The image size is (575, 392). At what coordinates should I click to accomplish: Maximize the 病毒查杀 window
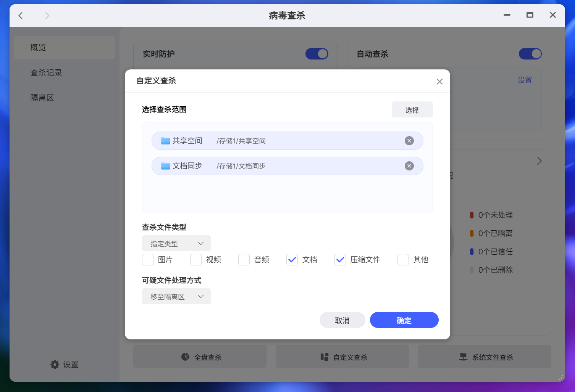tap(530, 15)
